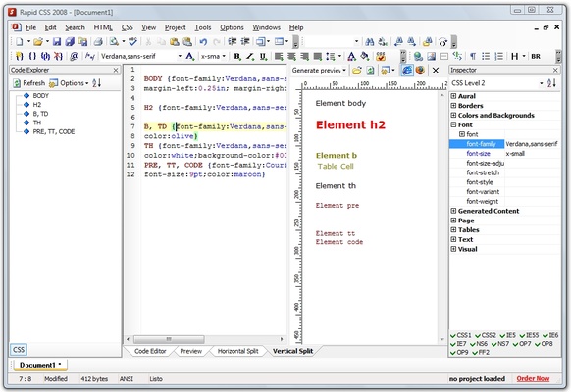
Task: Close the Inspector panel
Action: pos(555,70)
